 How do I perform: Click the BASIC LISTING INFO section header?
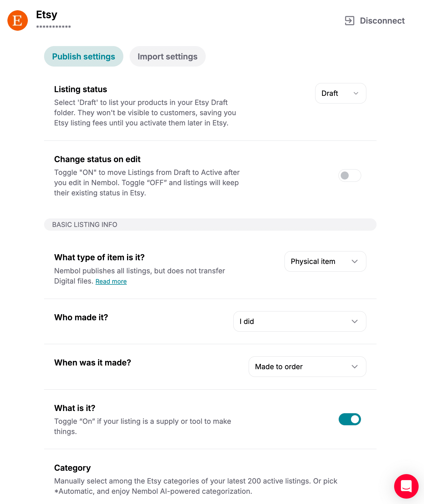85,225
